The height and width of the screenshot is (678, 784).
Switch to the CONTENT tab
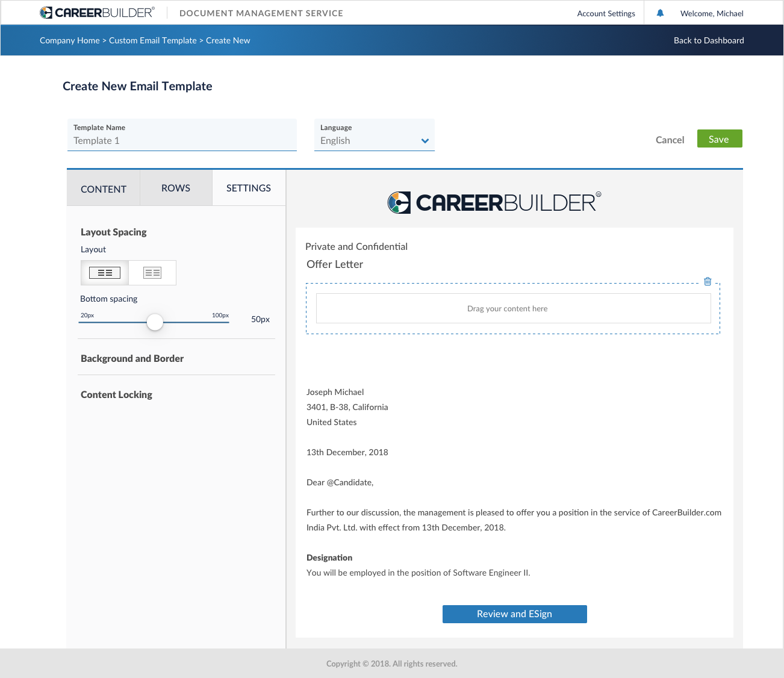104,188
